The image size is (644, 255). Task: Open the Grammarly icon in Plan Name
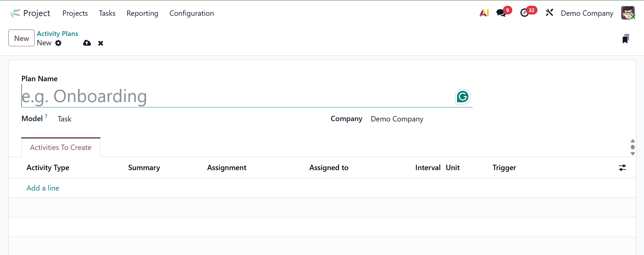(x=463, y=97)
